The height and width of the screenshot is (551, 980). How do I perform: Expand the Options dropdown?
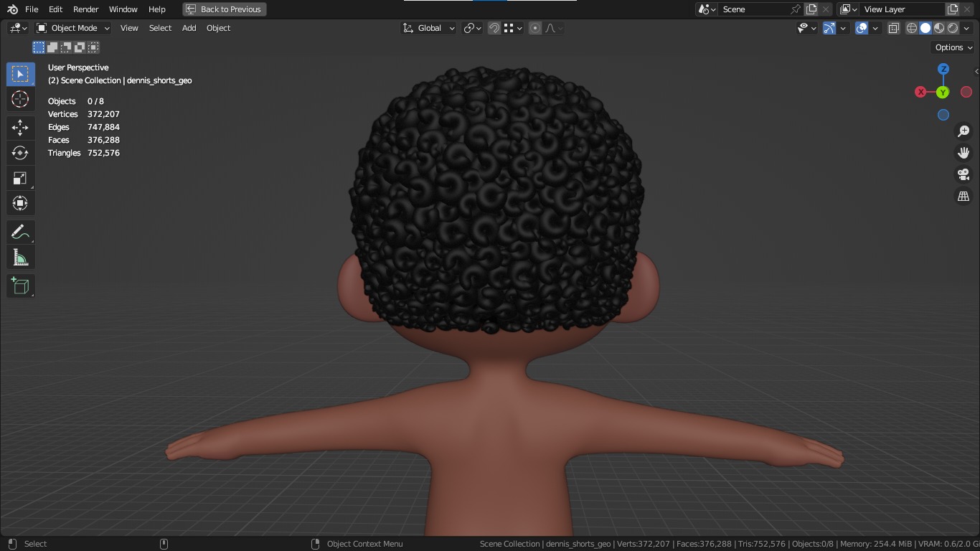tap(953, 47)
